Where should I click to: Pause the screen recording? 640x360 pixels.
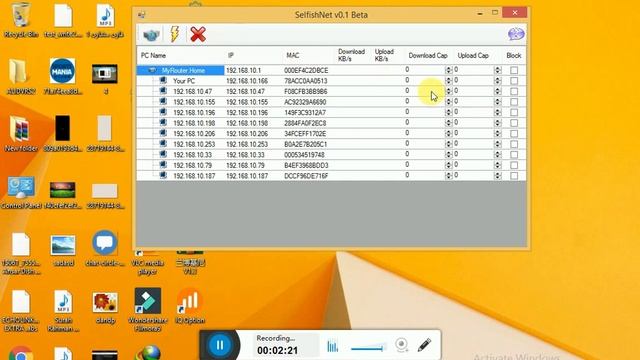(x=220, y=345)
